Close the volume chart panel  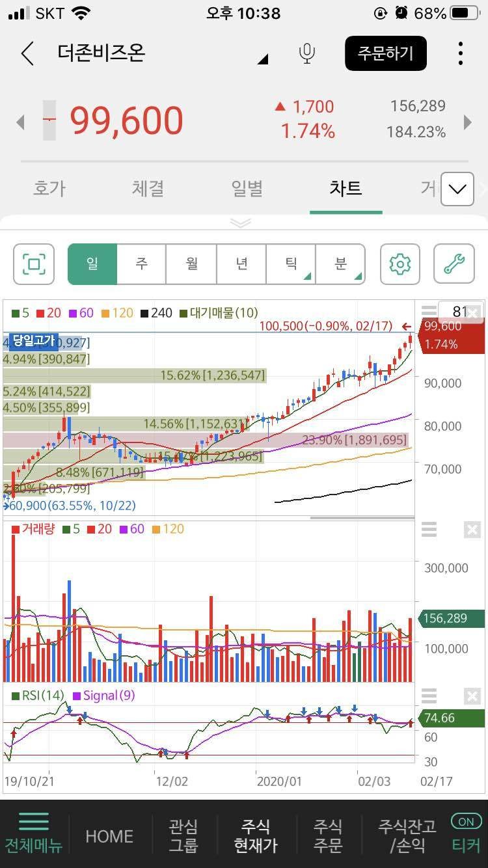click(x=472, y=530)
